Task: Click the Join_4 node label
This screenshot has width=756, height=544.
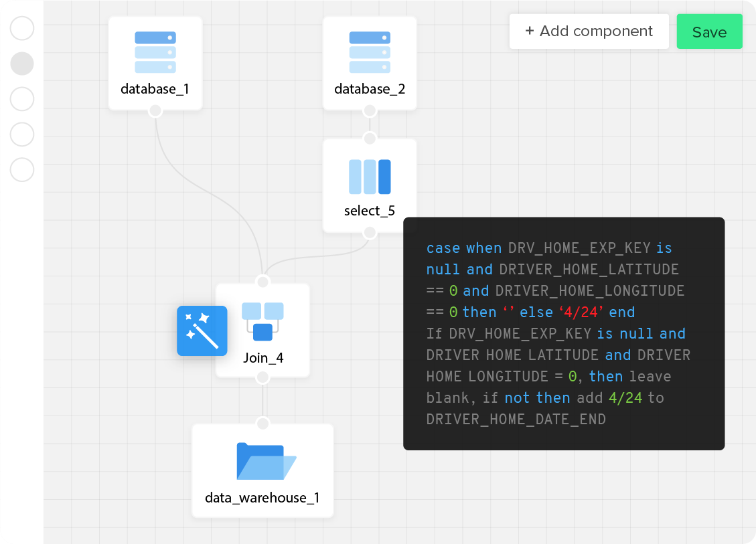Action: tap(262, 358)
